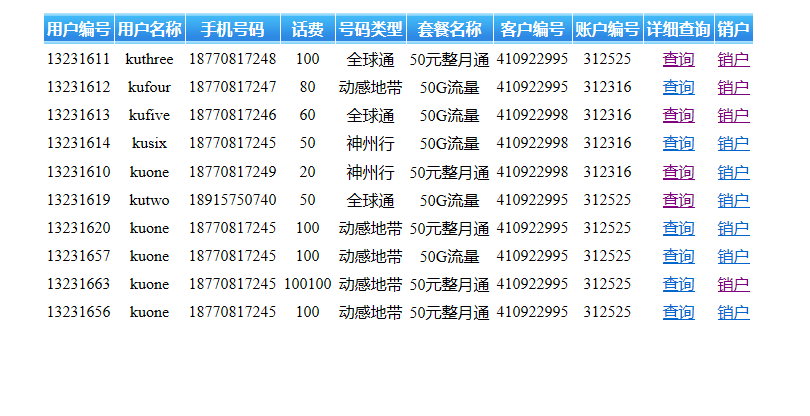The width and height of the screenshot is (810, 416).
Task: Click 销户 link for user 13231619
Action: pyautogui.click(x=733, y=200)
